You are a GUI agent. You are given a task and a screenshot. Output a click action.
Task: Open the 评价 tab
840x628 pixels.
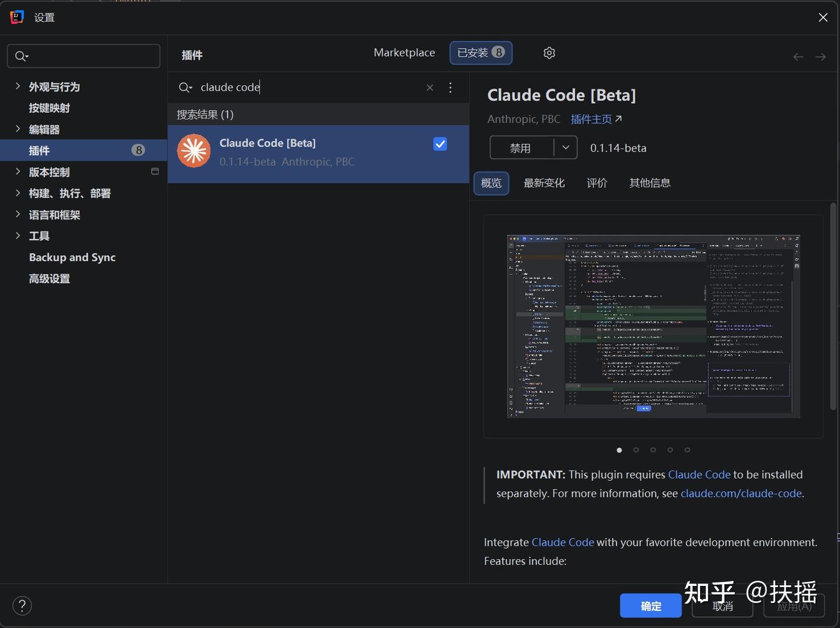click(x=597, y=183)
